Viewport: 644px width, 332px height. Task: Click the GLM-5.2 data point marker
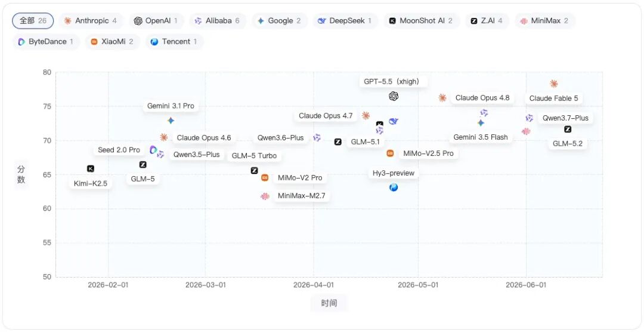coord(568,129)
